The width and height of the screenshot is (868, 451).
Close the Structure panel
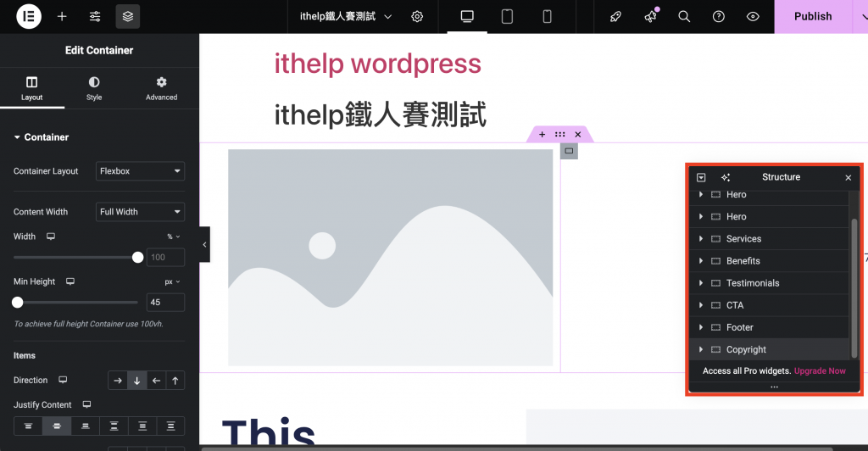[848, 178]
